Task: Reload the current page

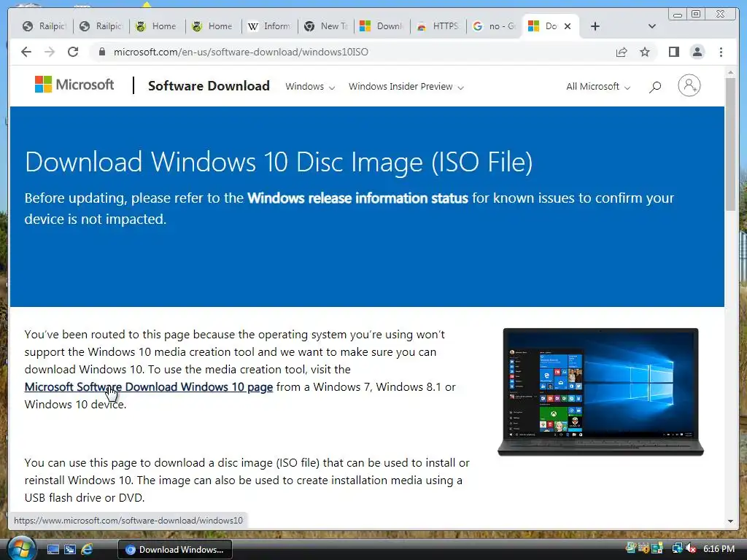Action: coord(73,52)
